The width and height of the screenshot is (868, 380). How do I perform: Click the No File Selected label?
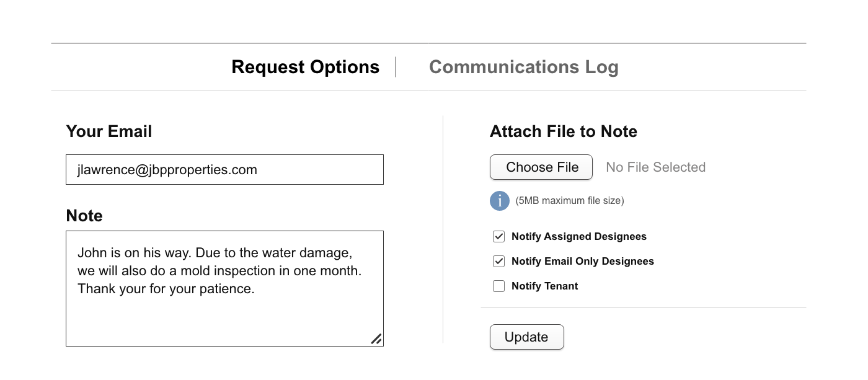(x=655, y=167)
